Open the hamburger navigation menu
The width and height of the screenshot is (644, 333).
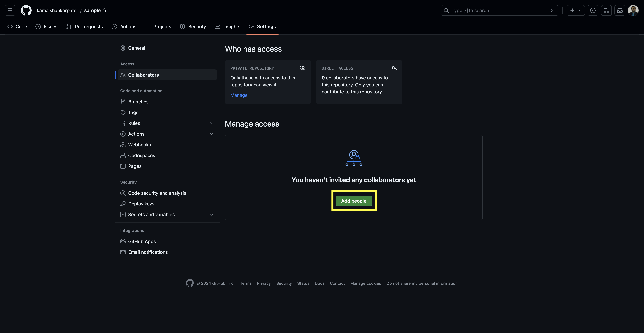pyautogui.click(x=10, y=11)
